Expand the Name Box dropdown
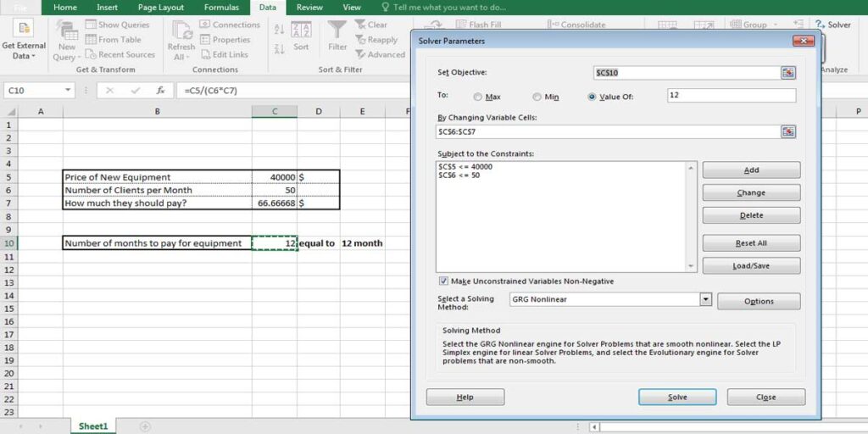Viewport: 868px width, 434px height. coord(68,90)
